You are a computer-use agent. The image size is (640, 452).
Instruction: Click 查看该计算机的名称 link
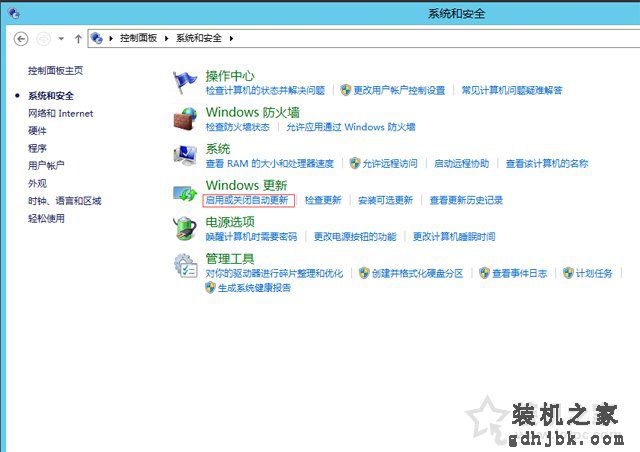click(x=547, y=164)
